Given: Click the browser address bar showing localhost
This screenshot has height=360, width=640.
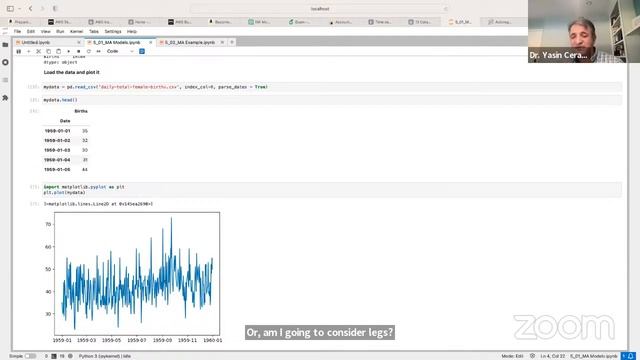Looking at the screenshot, I should click(320, 9).
